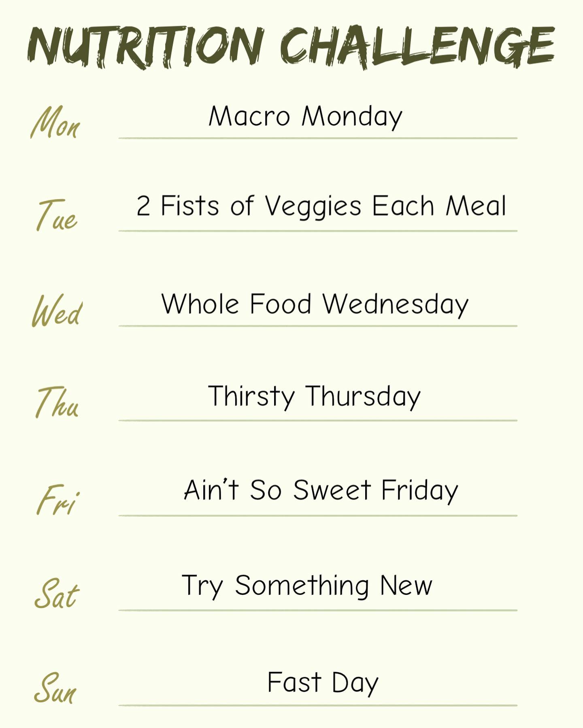Click the underline beneath Thirsty Thursday
This screenshot has height=728, width=583.
tap(318, 421)
